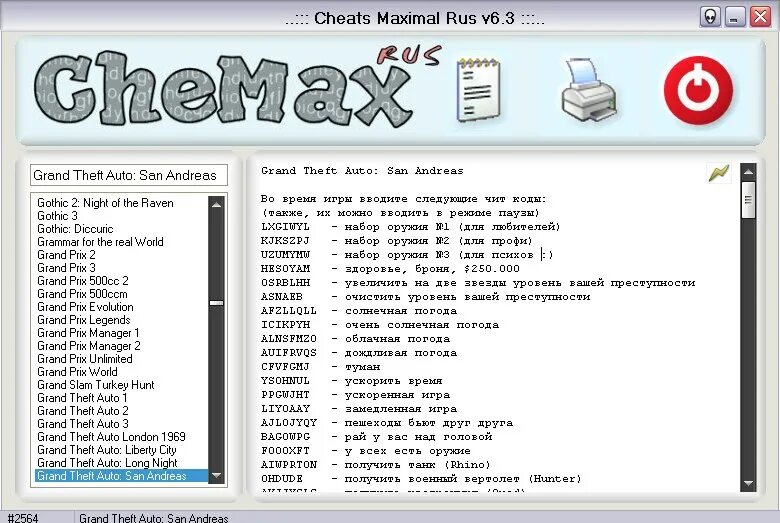Click the alien face title bar icon
This screenshot has height=523, width=780.
(x=711, y=17)
